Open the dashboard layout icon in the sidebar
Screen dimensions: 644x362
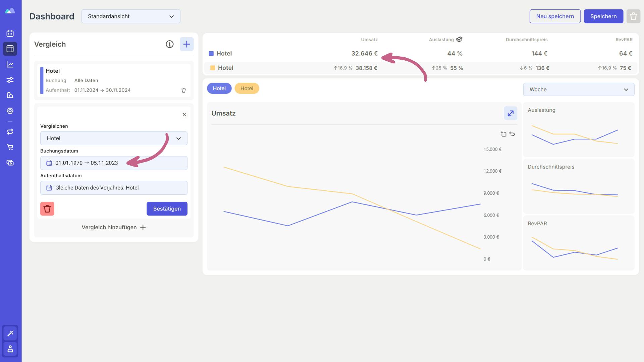point(10,49)
